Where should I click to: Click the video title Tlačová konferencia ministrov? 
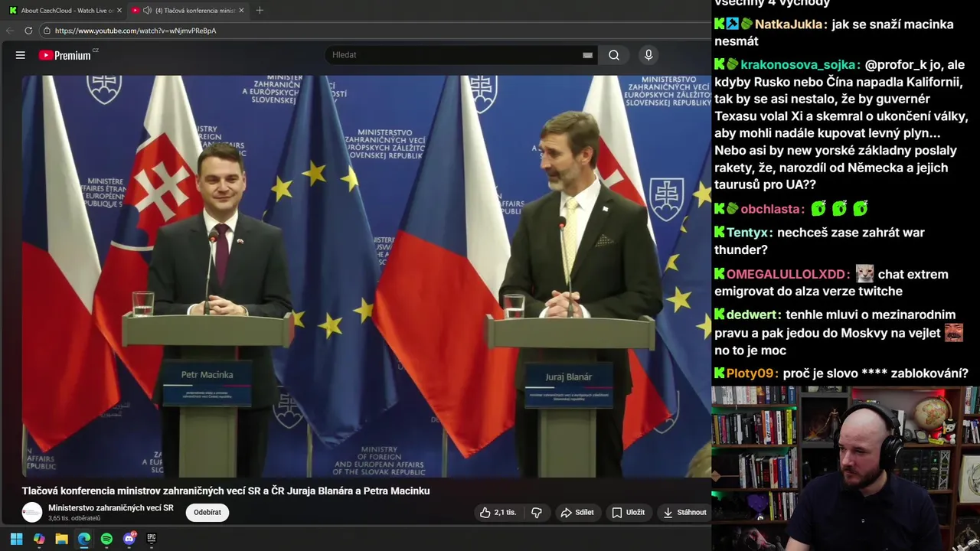(226, 491)
